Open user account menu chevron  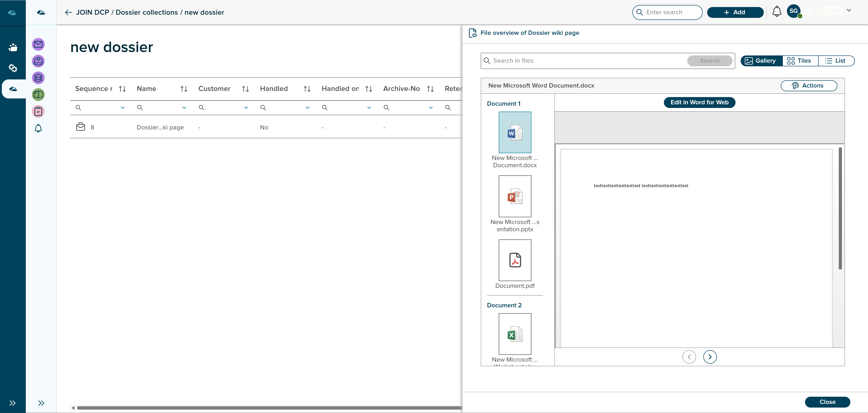pos(849,10)
